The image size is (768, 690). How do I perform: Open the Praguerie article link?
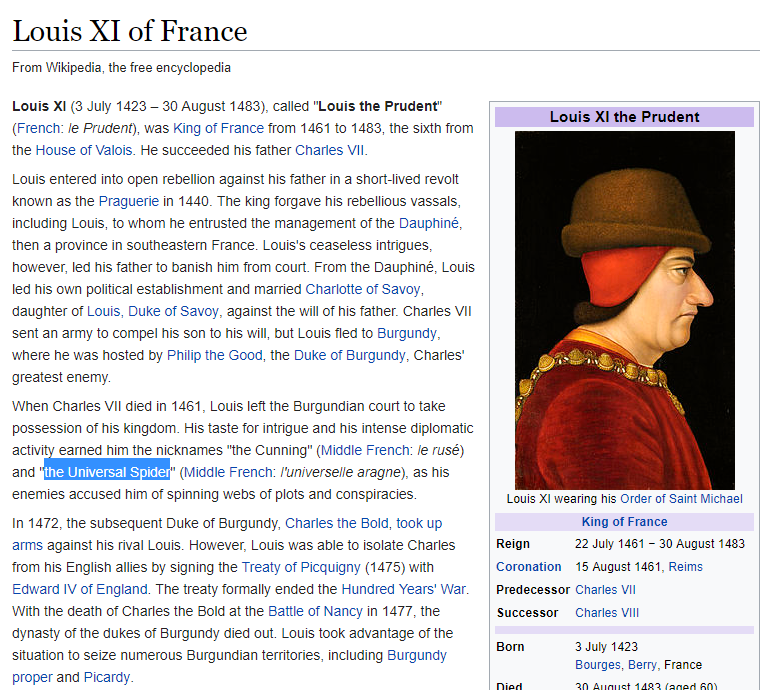click(129, 201)
